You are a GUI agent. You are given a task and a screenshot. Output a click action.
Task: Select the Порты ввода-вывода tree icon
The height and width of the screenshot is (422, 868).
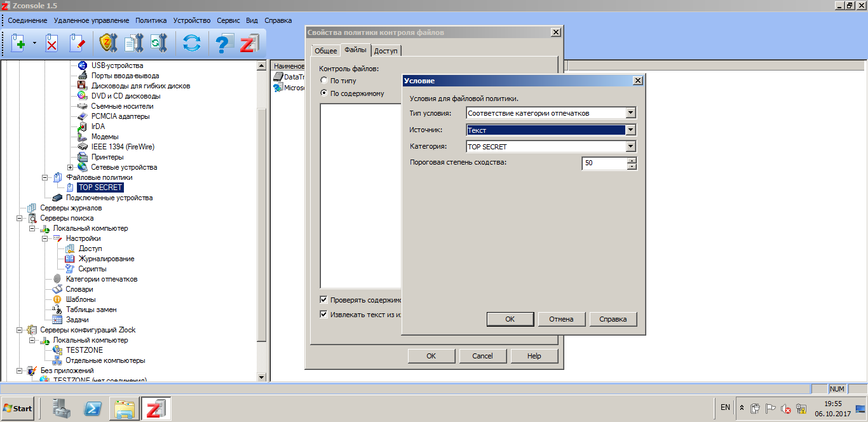tap(82, 76)
